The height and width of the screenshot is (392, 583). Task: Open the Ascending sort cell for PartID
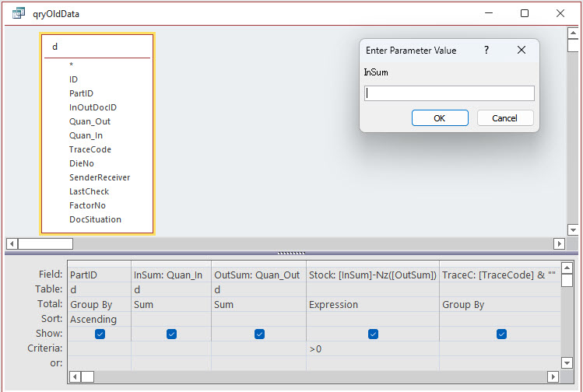(100, 319)
